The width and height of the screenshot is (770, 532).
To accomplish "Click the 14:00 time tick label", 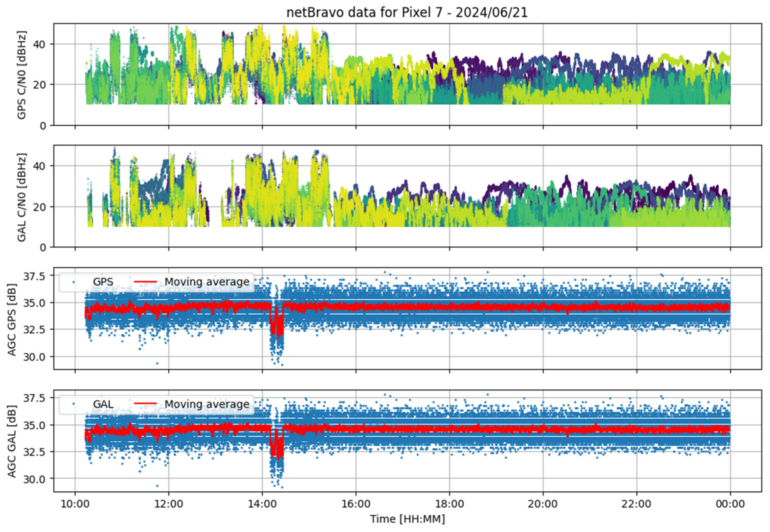I will [262, 504].
